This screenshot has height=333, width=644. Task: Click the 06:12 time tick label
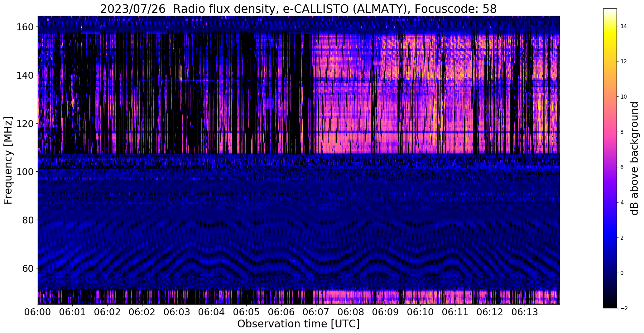[490, 312]
